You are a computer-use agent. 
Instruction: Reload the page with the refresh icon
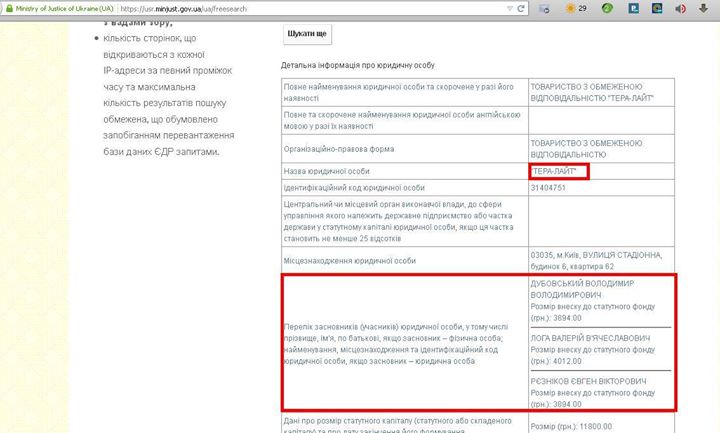coord(521,9)
